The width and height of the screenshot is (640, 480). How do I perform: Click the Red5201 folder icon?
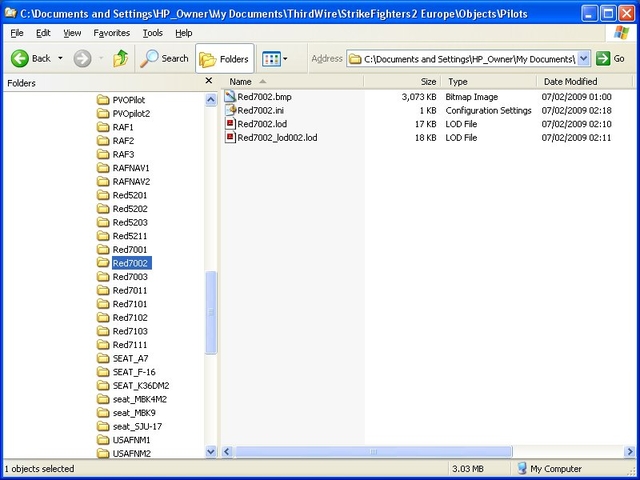click(x=103, y=195)
